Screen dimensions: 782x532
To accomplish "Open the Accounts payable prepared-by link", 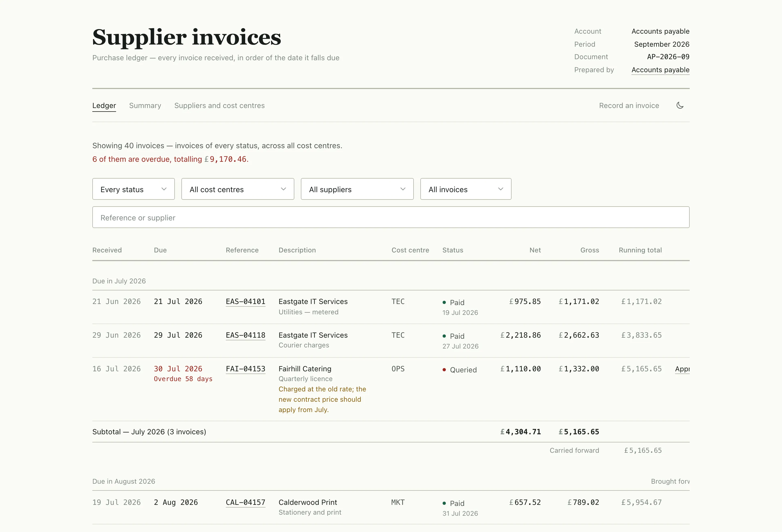I will [x=660, y=70].
